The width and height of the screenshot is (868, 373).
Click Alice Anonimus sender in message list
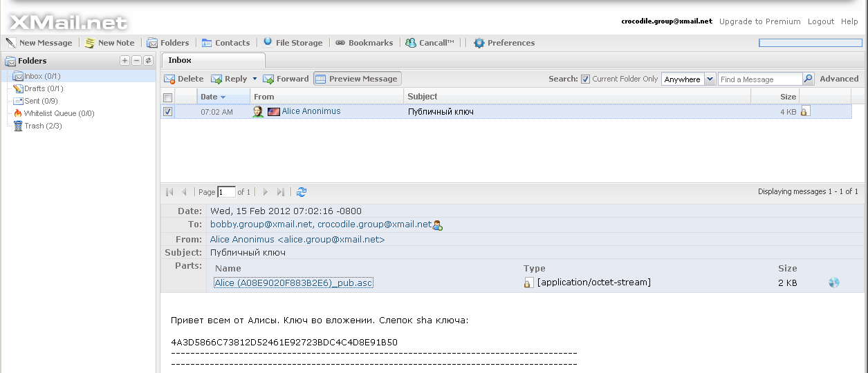(311, 111)
